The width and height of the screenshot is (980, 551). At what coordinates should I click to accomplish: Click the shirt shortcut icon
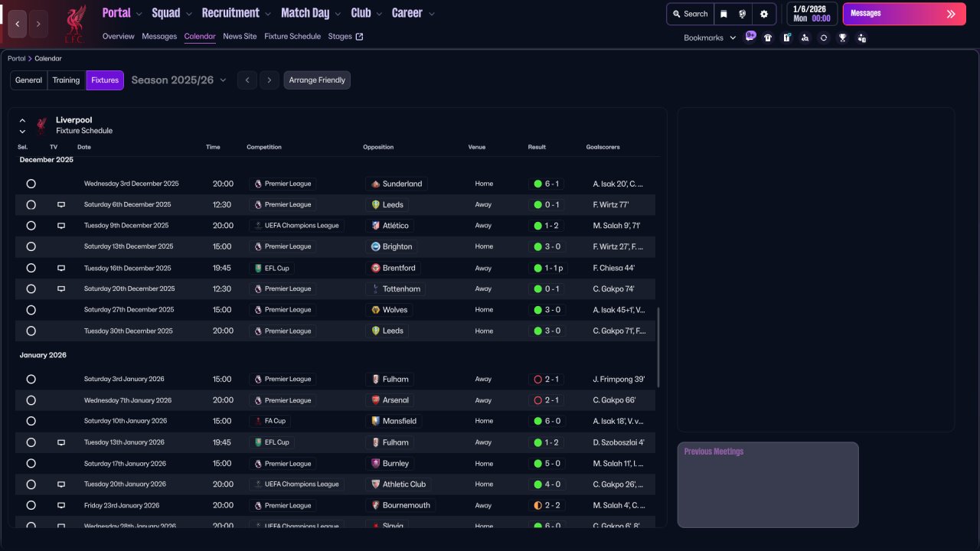(x=768, y=37)
